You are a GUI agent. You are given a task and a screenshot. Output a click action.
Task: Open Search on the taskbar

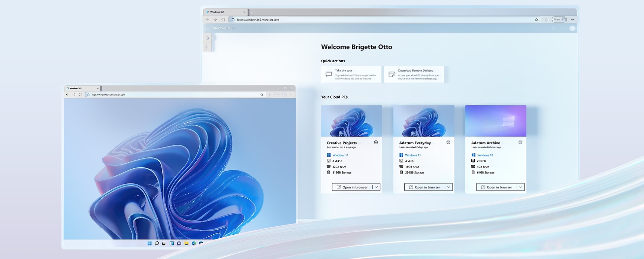[x=157, y=243]
